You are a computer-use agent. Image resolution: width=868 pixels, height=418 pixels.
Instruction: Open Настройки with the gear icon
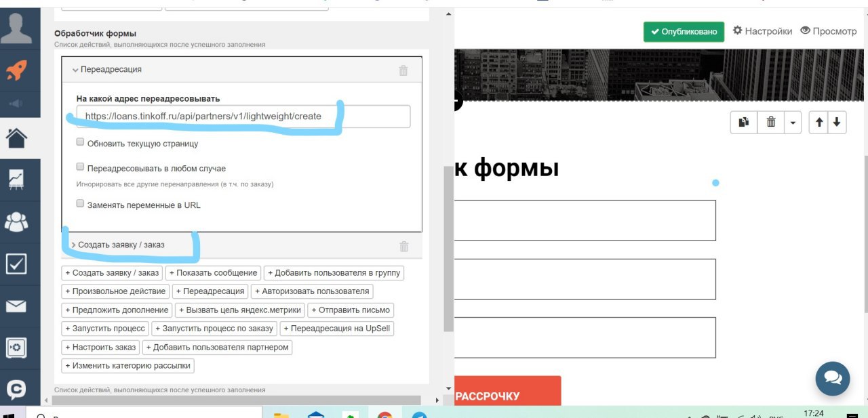pyautogui.click(x=762, y=31)
